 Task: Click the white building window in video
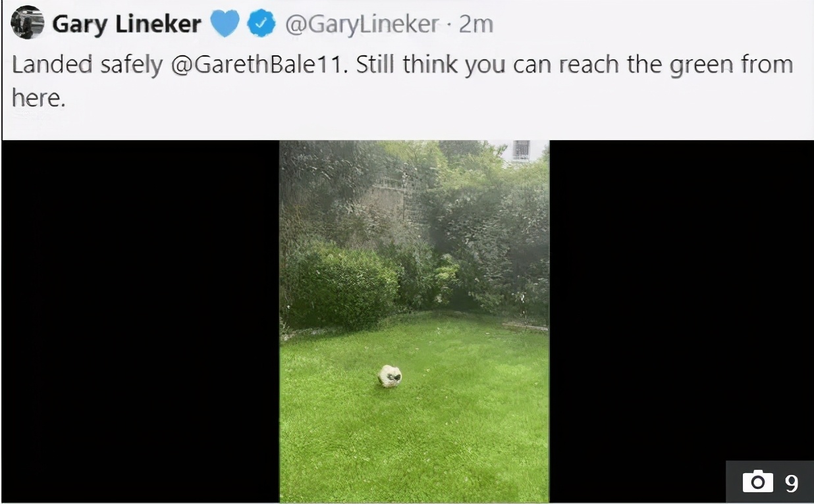point(522,150)
